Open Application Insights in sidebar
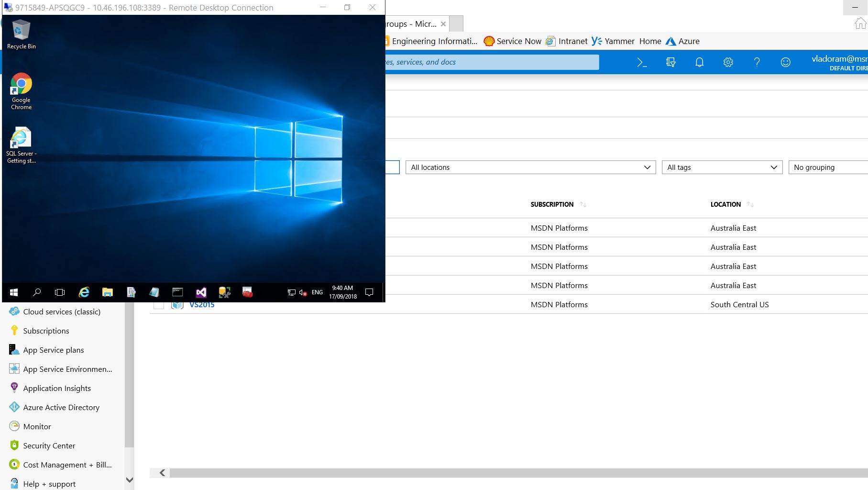The image size is (868, 490). (57, 388)
